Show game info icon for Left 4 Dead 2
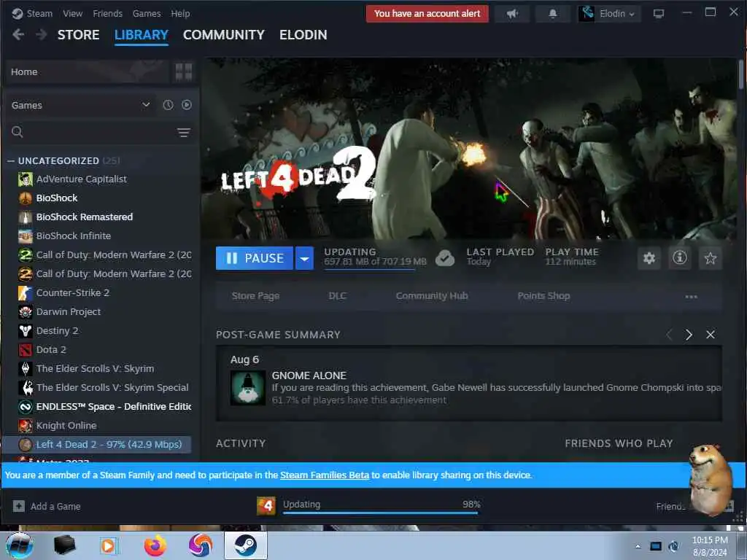747x560 pixels. [679, 258]
